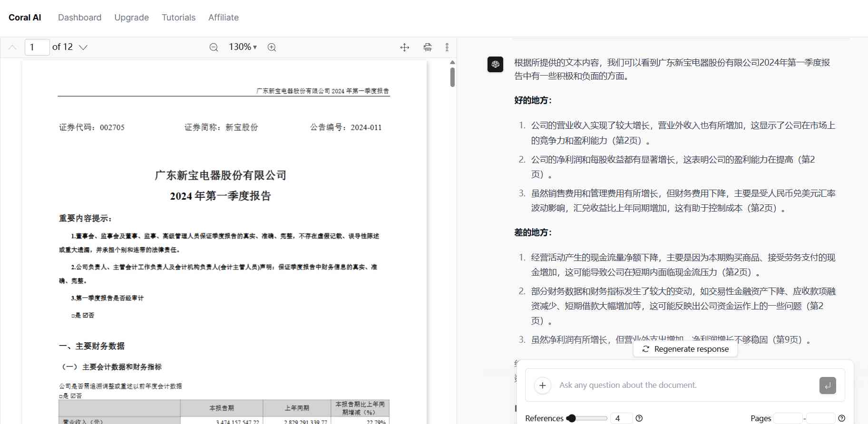868x424 pixels.
Task: Open help icon next to Pages
Action: coord(842,418)
